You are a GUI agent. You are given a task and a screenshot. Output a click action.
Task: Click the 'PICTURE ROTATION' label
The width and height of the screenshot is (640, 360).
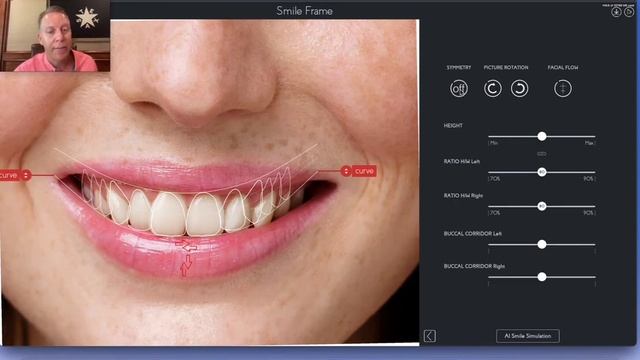506,67
